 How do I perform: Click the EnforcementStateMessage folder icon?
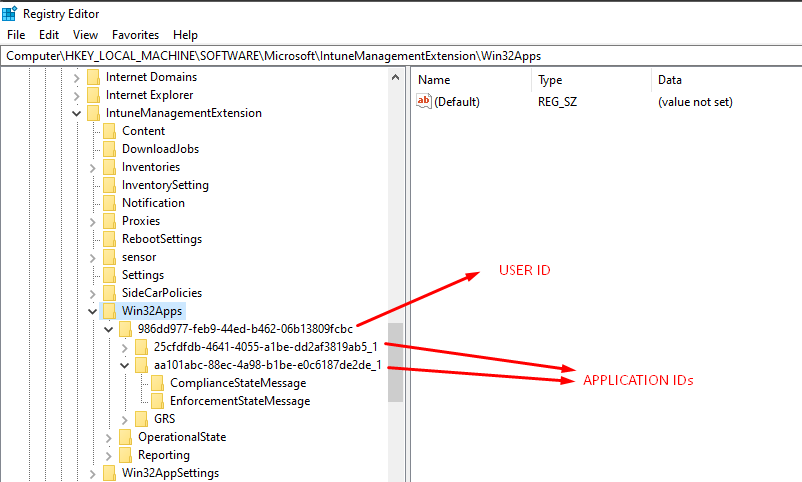[x=158, y=401]
